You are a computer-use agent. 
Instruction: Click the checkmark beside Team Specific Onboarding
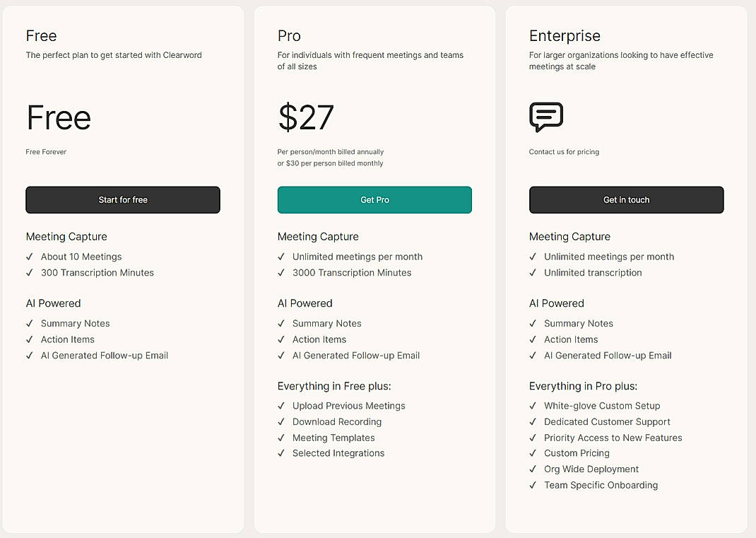point(533,486)
